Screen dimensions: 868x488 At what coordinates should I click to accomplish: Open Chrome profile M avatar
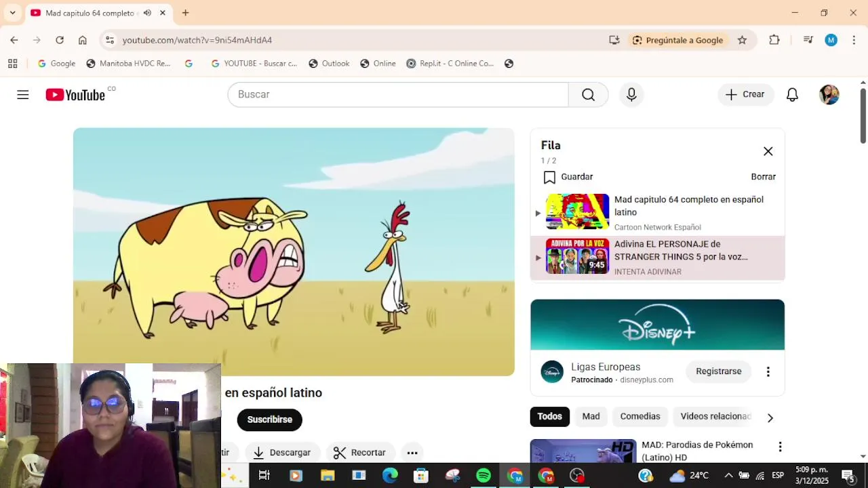pyautogui.click(x=831, y=40)
